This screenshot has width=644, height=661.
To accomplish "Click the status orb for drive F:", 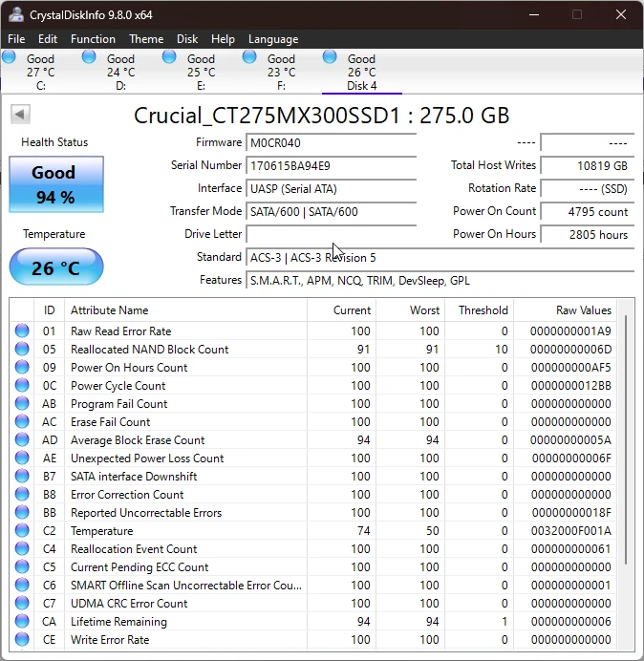I will coord(249,56).
